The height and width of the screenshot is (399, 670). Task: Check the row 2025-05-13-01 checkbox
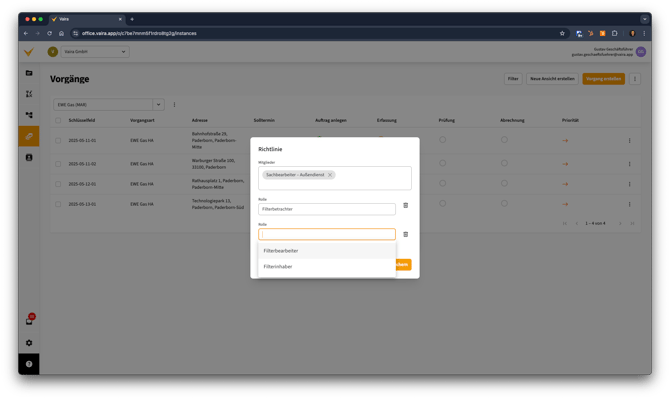pyautogui.click(x=58, y=204)
